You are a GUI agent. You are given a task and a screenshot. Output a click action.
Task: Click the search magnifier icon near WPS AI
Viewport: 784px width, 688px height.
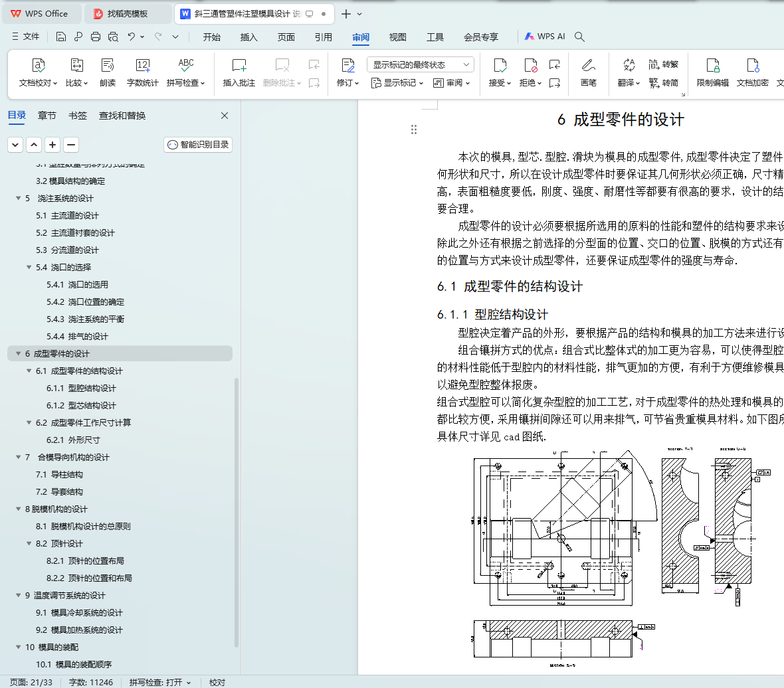click(x=579, y=37)
